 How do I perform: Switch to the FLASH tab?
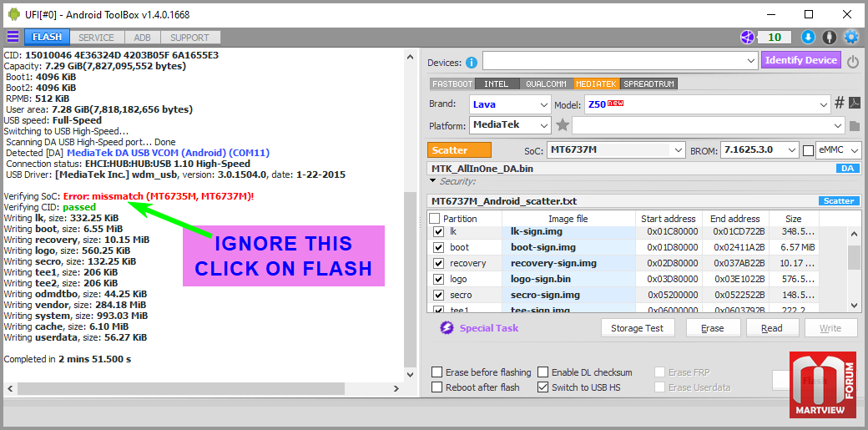47,37
